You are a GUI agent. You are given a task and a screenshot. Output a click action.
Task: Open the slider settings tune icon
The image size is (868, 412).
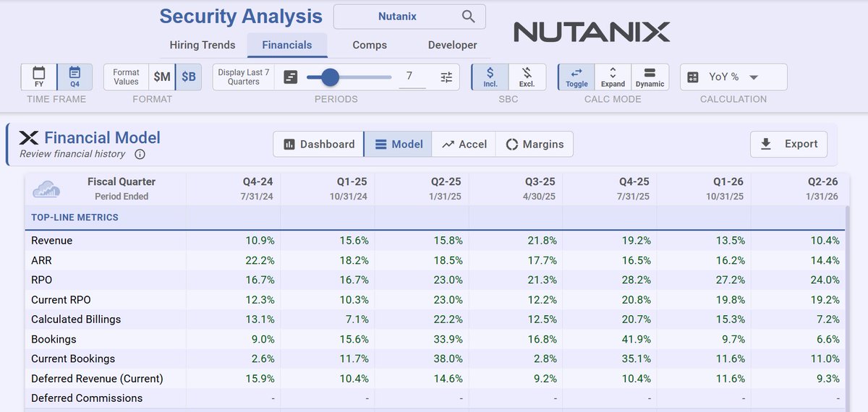click(x=446, y=77)
